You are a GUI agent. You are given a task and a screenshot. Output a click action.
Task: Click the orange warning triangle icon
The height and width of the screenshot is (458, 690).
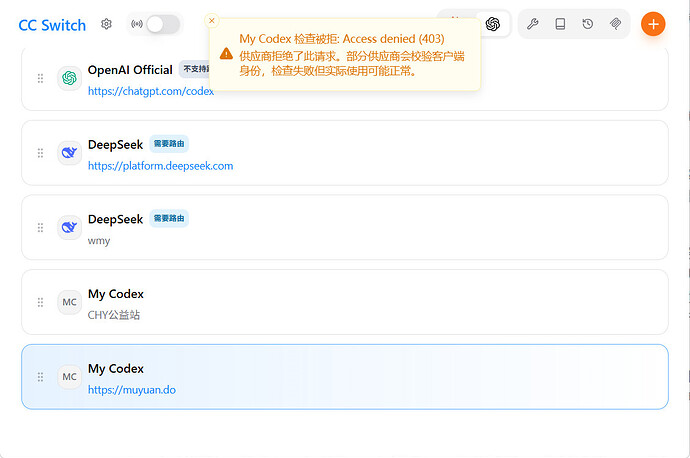(226, 54)
